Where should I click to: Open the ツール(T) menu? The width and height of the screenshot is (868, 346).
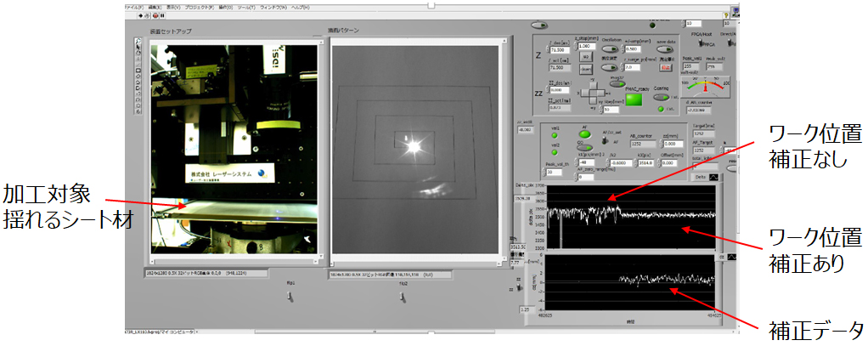pyautogui.click(x=249, y=8)
